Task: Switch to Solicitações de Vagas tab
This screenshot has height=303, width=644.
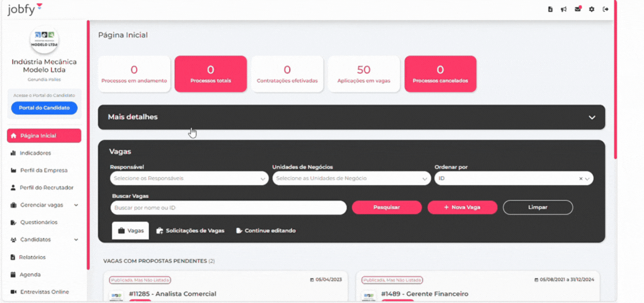Action: (190, 231)
